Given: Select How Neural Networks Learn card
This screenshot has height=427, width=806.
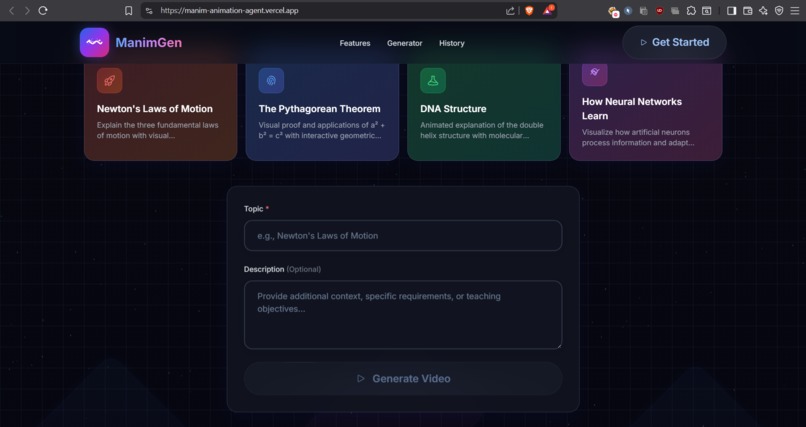Looking at the screenshot, I should tap(646, 112).
